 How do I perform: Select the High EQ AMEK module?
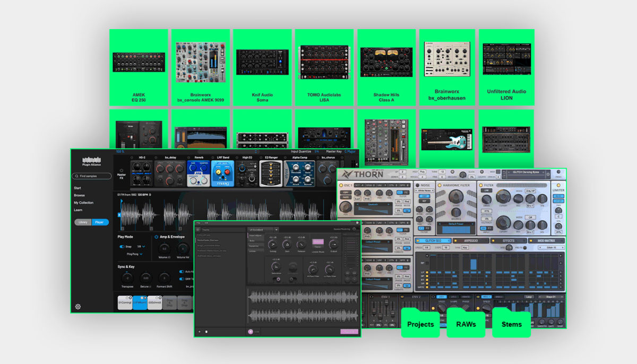click(247, 174)
